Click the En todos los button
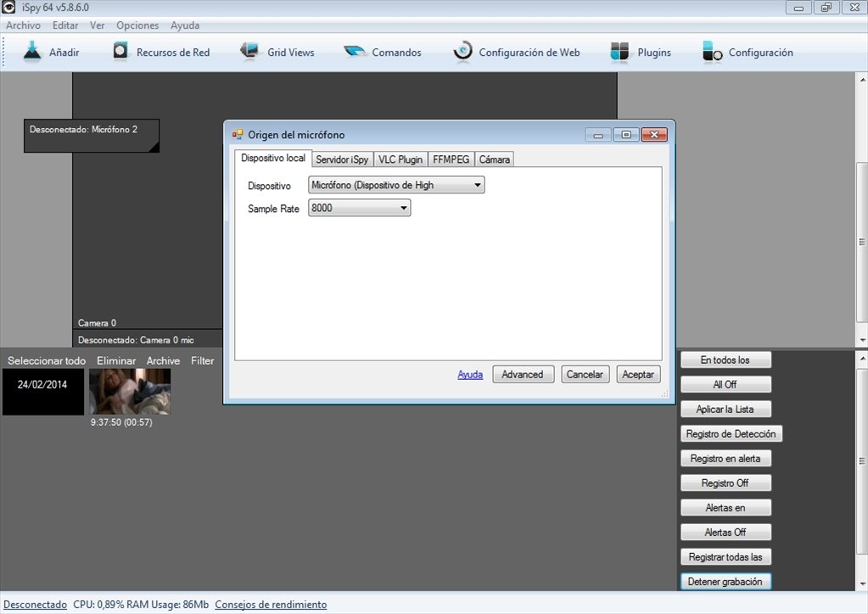 coord(725,360)
